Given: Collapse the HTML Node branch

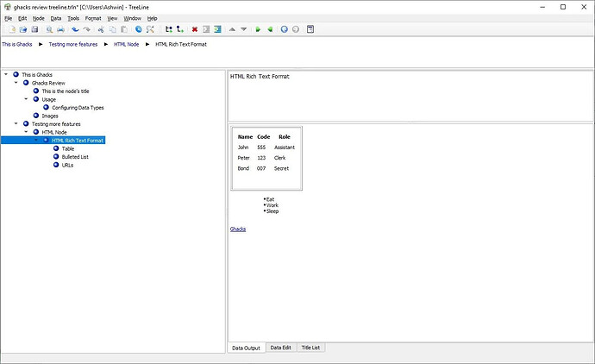Looking at the screenshot, I should (26, 132).
